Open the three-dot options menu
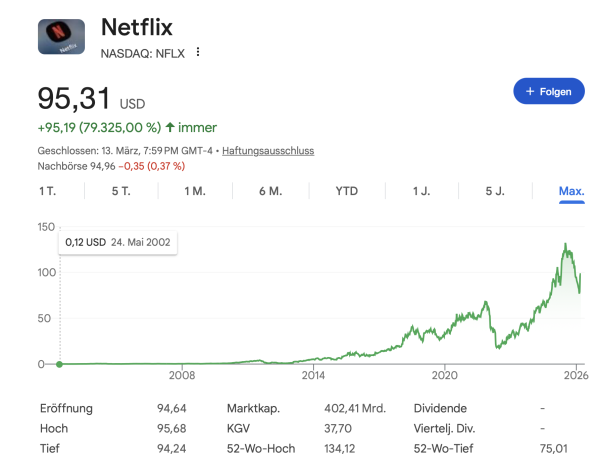600x468 pixels. [x=198, y=52]
